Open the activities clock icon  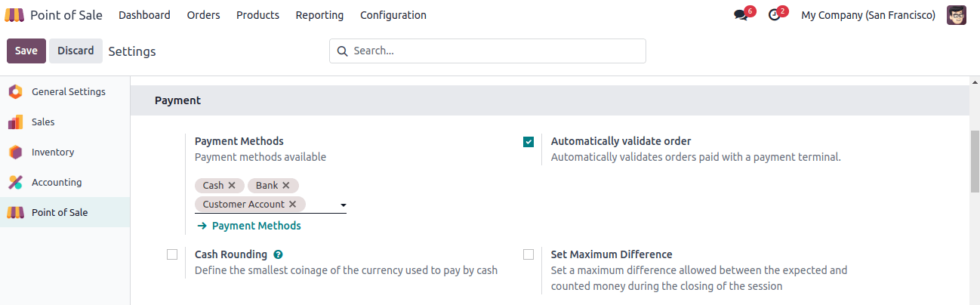(774, 15)
